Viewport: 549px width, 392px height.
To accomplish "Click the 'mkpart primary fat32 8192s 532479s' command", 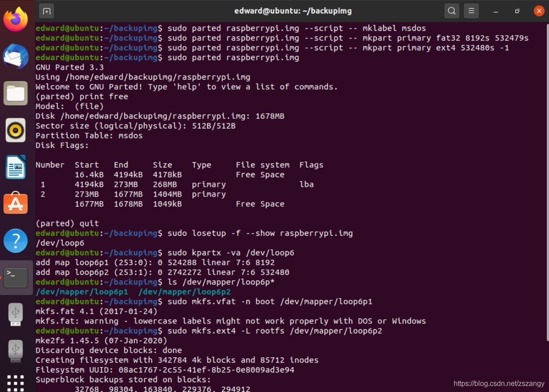I will tap(348, 38).
